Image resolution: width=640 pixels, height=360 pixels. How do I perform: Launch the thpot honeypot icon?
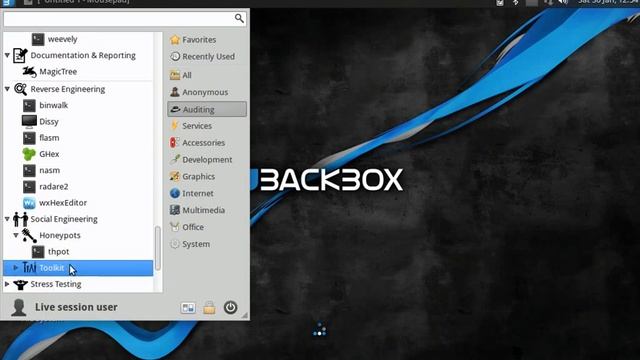pyautogui.click(x=38, y=252)
